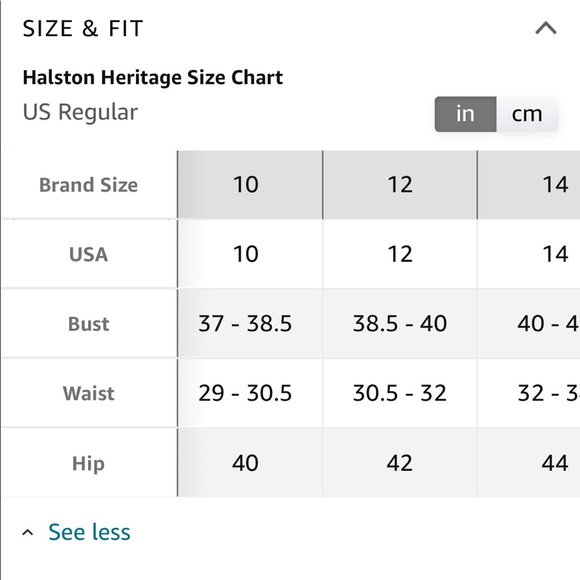The image size is (580, 580).
Task: Click the Hip row label
Action: coord(88,463)
